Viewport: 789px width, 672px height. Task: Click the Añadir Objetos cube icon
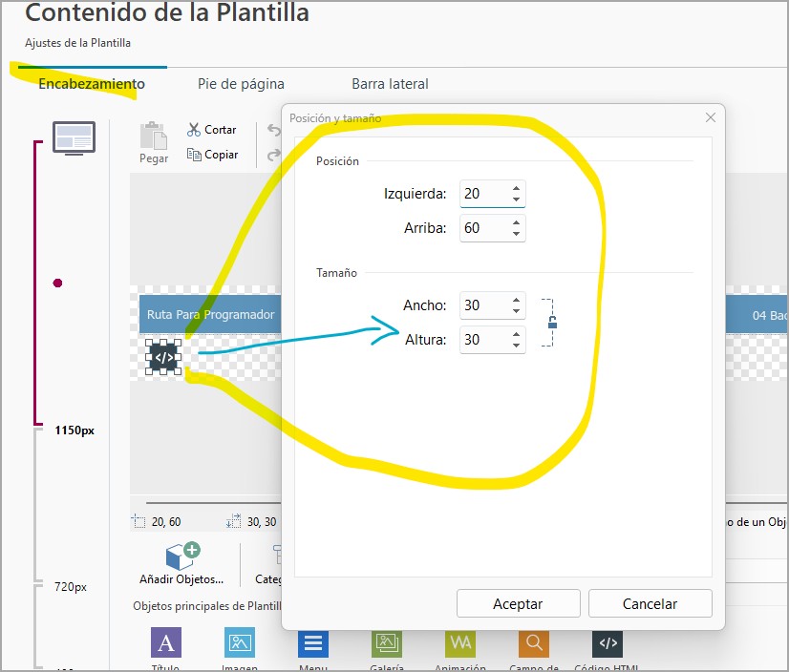[181, 557]
